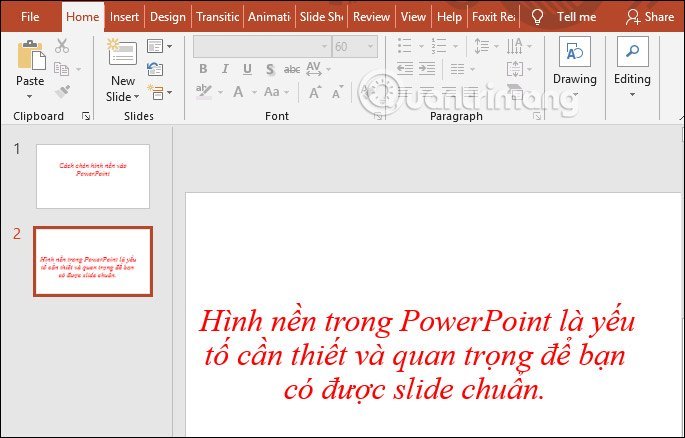Click the text highlight color icon
The image size is (685, 438).
(x=204, y=92)
